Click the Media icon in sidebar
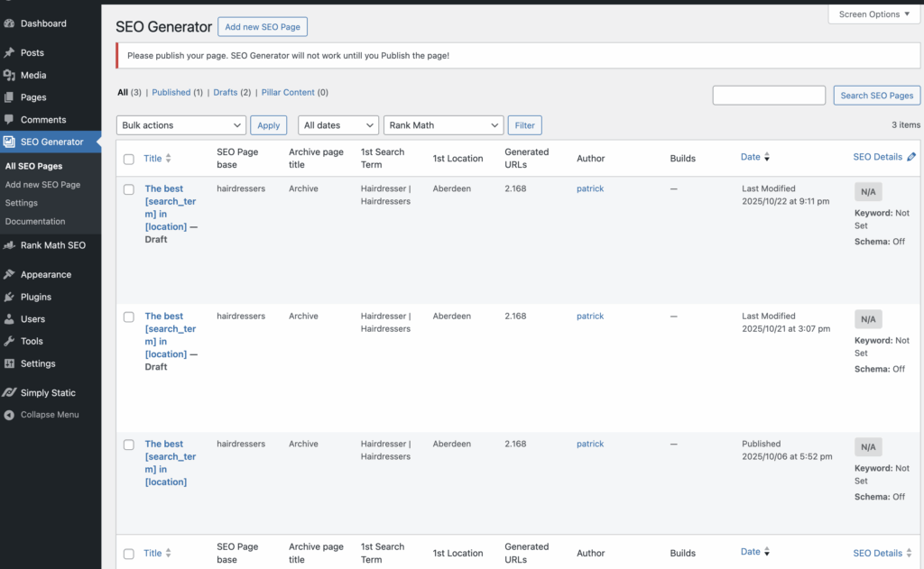Screen dimensions: 924x569 [x=9, y=76]
